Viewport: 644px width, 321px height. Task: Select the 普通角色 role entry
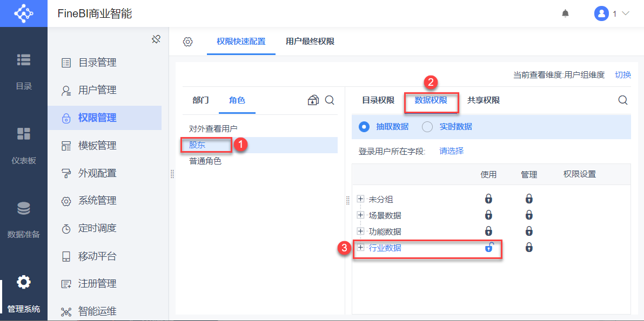(x=205, y=161)
